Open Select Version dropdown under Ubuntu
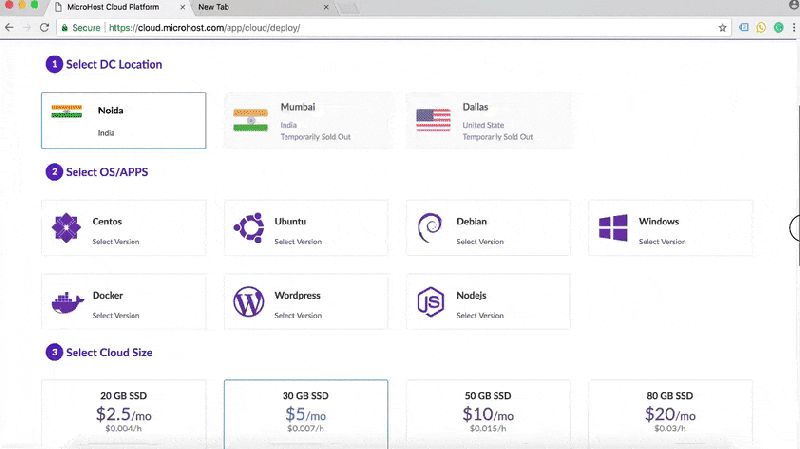 (x=298, y=242)
